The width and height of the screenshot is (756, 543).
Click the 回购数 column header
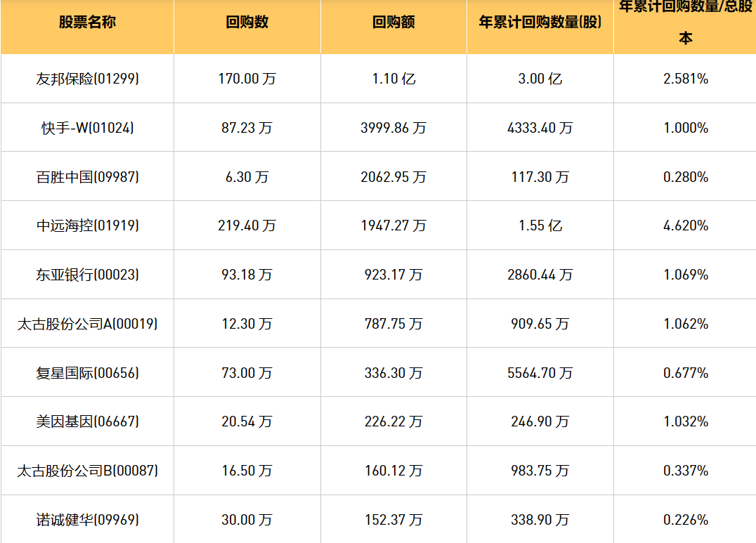pos(247,22)
